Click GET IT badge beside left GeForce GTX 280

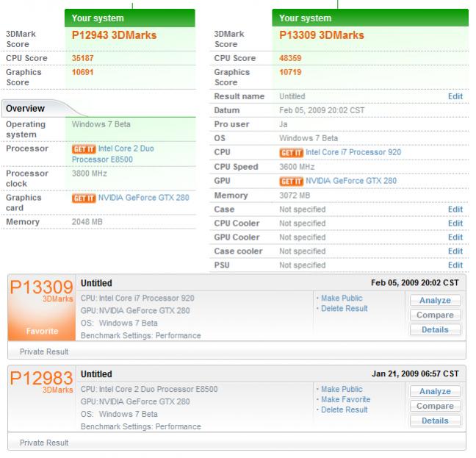click(84, 198)
